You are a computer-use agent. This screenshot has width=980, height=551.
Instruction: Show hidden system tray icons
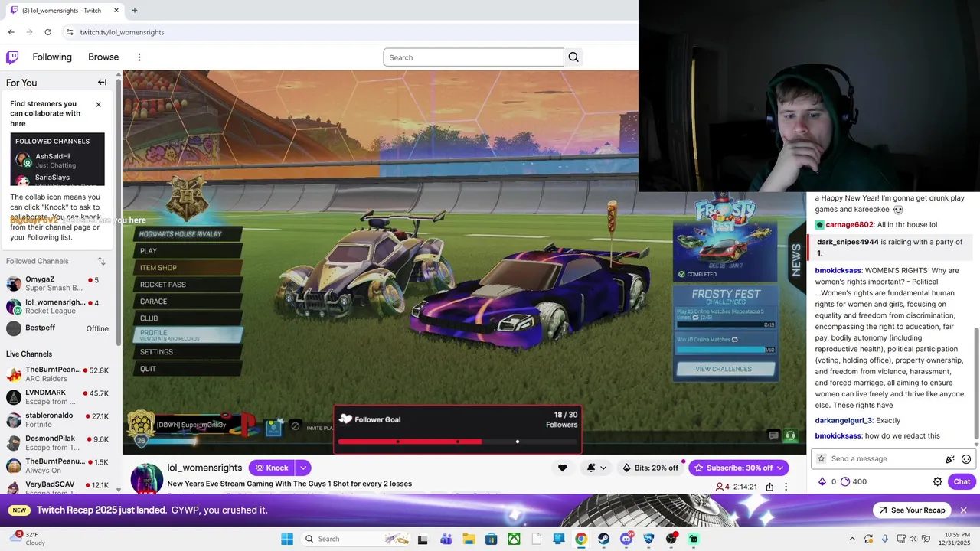click(x=852, y=539)
